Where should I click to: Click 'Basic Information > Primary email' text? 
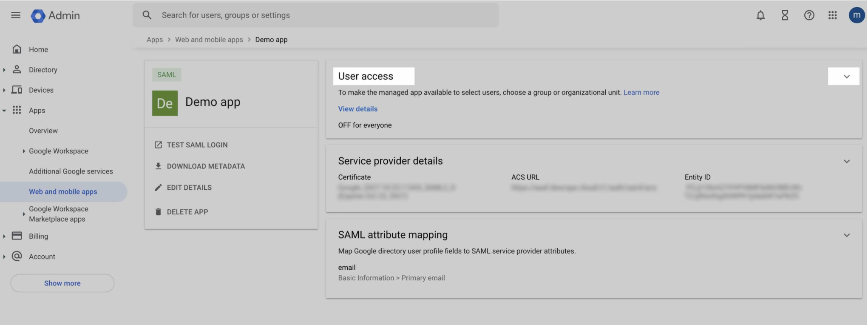pyautogui.click(x=391, y=278)
